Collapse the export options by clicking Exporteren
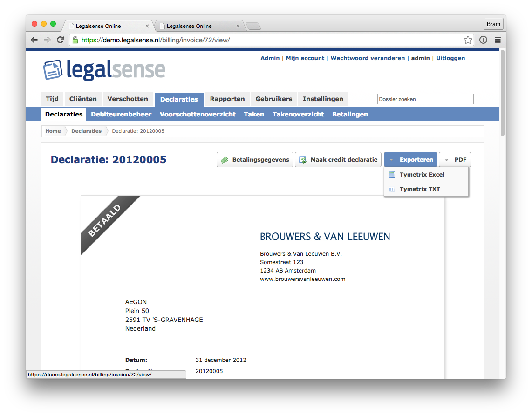The height and width of the screenshot is (416, 532). click(x=415, y=159)
